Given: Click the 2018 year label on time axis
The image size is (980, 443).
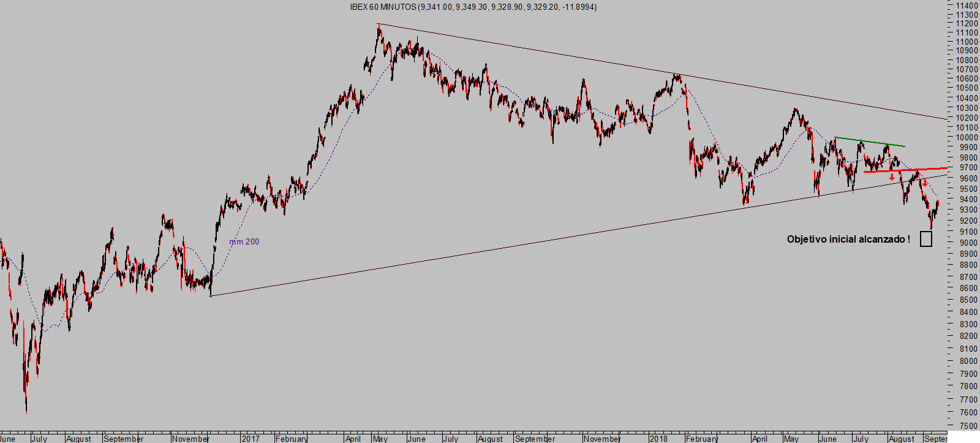Looking at the screenshot, I should coord(658,439).
